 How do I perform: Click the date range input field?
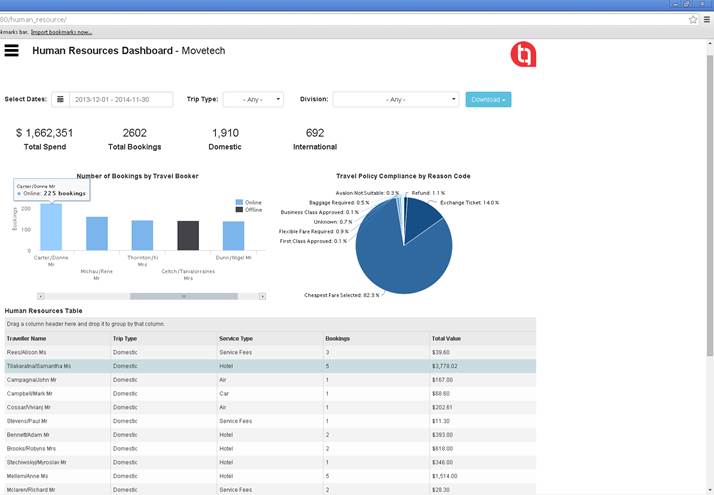point(121,99)
